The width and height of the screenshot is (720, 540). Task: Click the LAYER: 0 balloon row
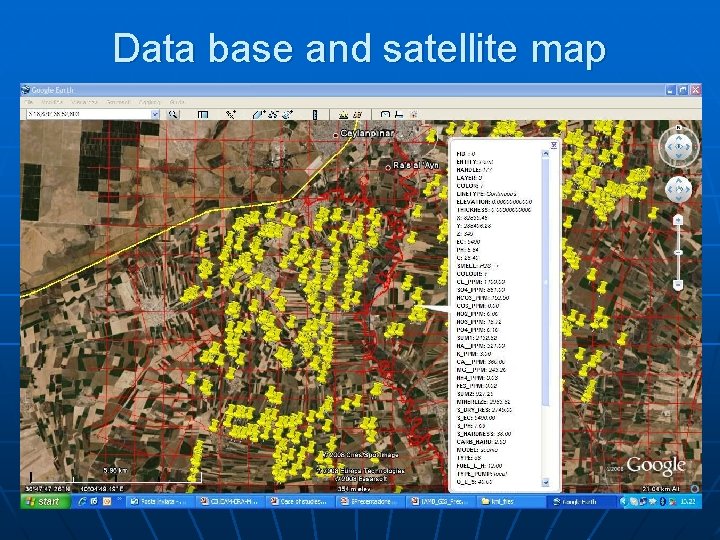point(469,178)
